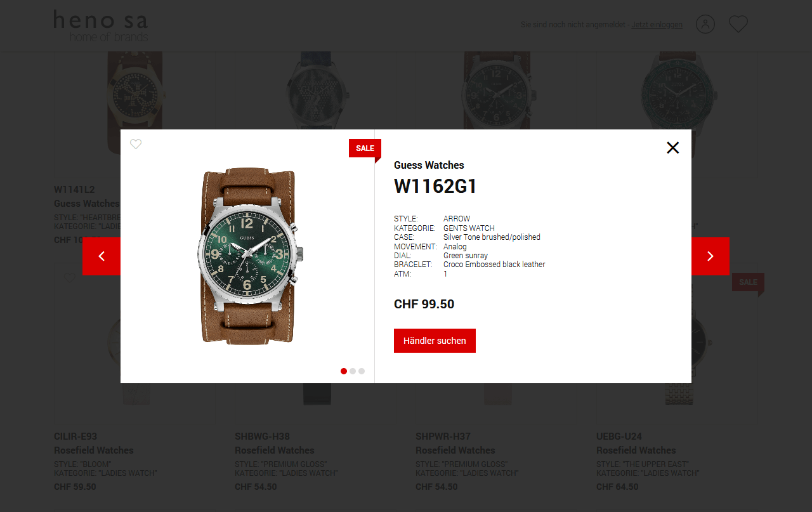812x512 pixels.
Task: Click the heno sa home logo
Action: [101, 25]
